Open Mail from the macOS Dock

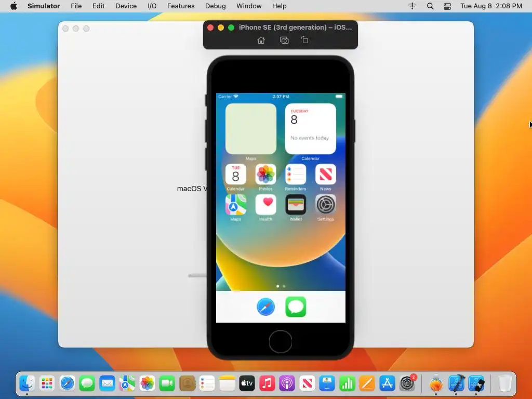click(x=107, y=384)
